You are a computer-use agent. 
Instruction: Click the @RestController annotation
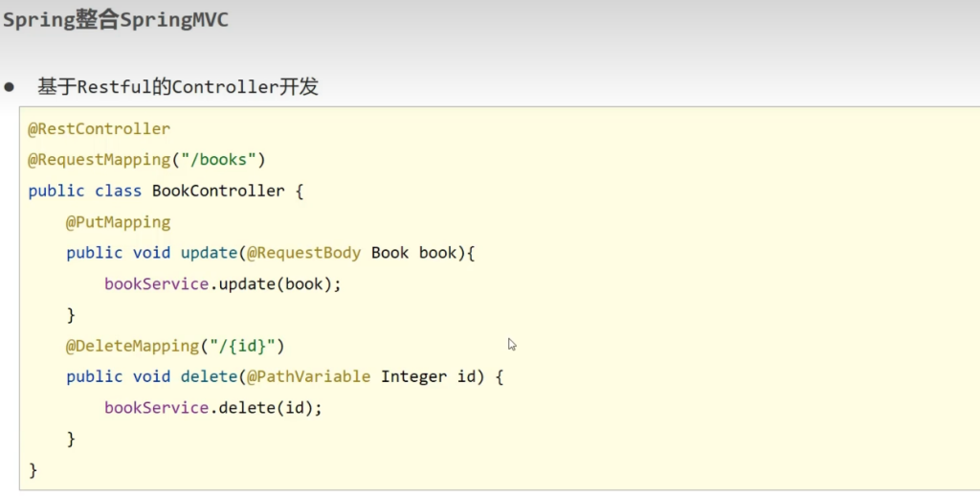pos(99,128)
